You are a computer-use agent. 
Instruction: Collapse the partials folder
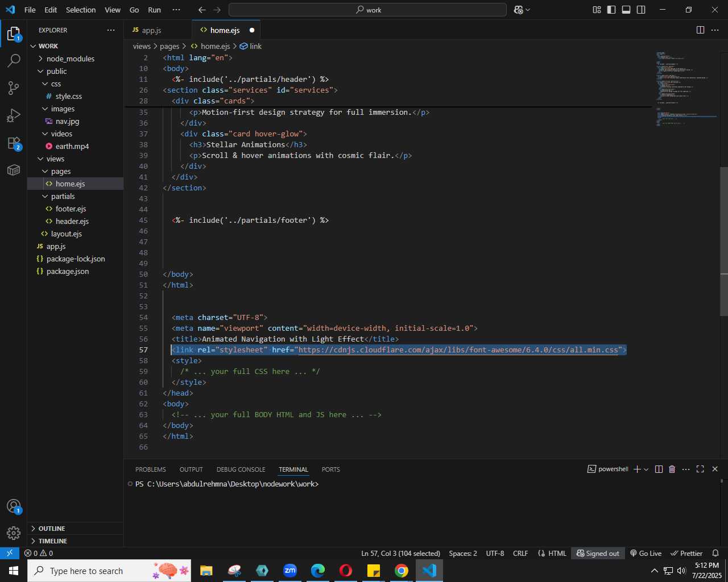point(75,196)
